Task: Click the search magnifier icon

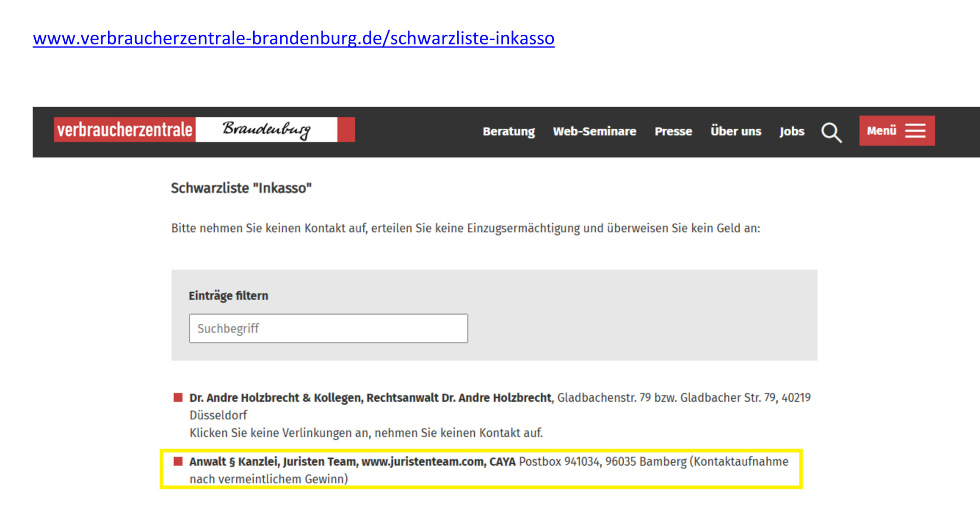Action: click(831, 132)
